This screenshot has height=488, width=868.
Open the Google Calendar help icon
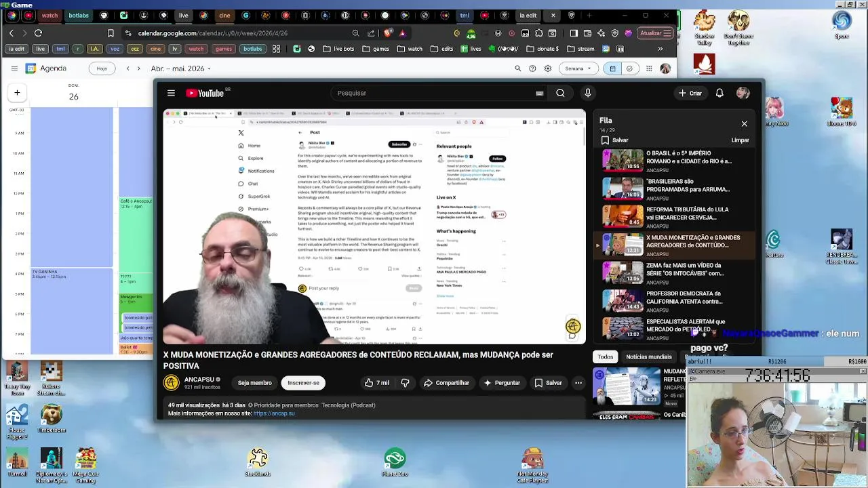tap(532, 68)
